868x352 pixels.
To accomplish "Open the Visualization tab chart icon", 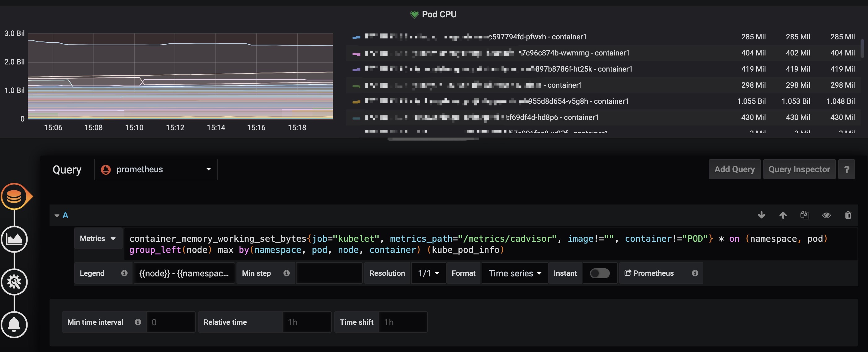I will click(14, 239).
